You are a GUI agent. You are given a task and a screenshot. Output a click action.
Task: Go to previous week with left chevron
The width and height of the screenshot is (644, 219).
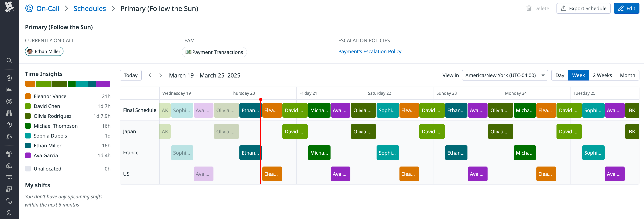click(150, 75)
